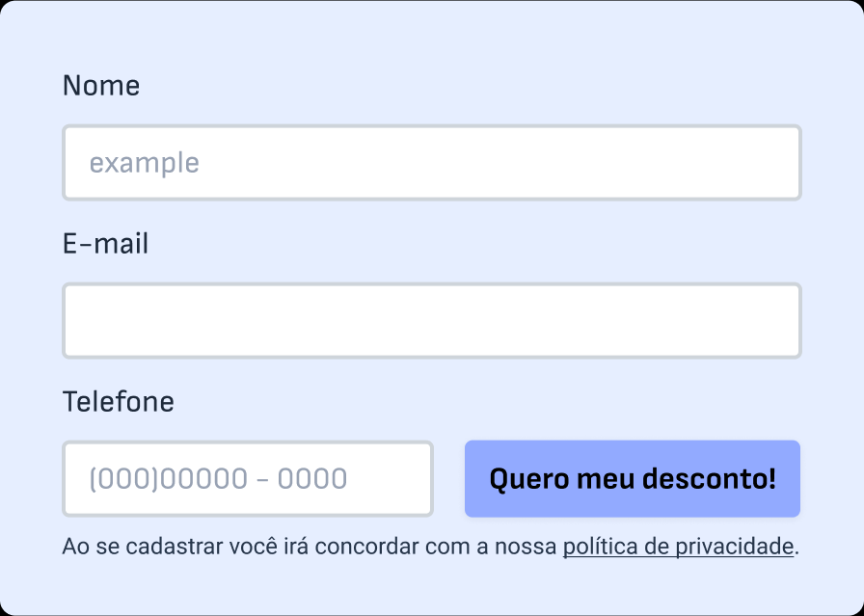Click the '(000)00000 - 0000' phone placeholder
The width and height of the screenshot is (864, 616).
click(218, 479)
